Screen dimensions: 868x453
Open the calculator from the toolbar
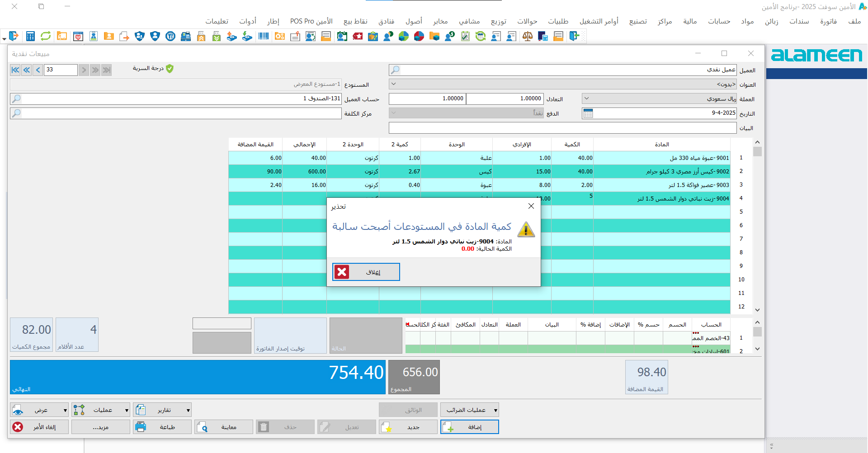(x=30, y=36)
